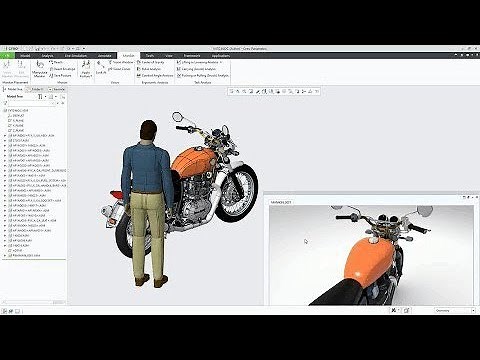Select the Model Tree navigator tab
The height and width of the screenshot is (360, 480).
coord(13,89)
